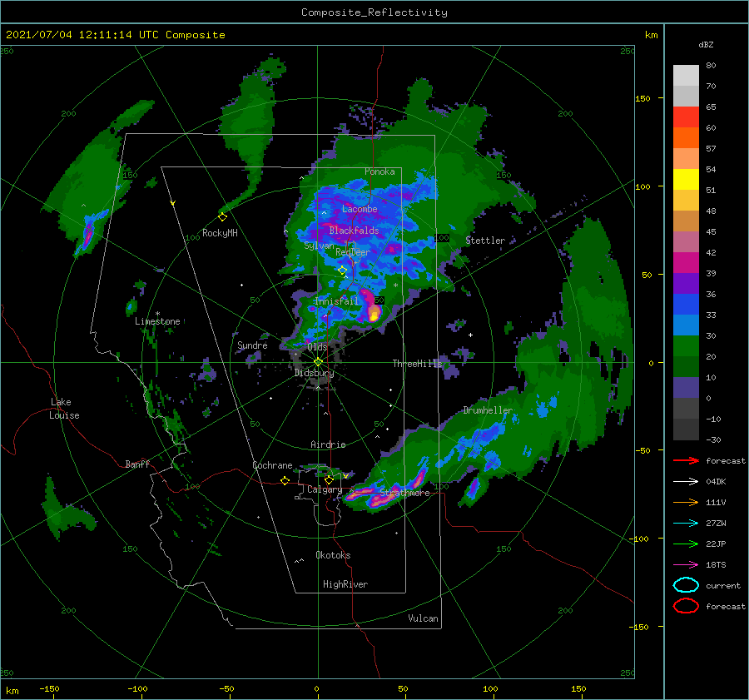Click yellow diamond marker above Calgary label
This screenshot has height=700, width=749.
tap(329, 479)
